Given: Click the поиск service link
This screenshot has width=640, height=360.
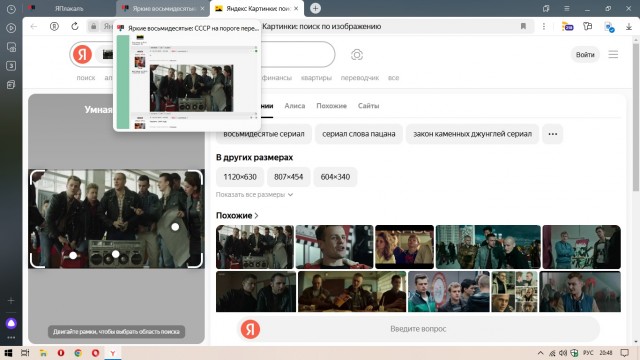Looking at the screenshot, I should point(86,78).
